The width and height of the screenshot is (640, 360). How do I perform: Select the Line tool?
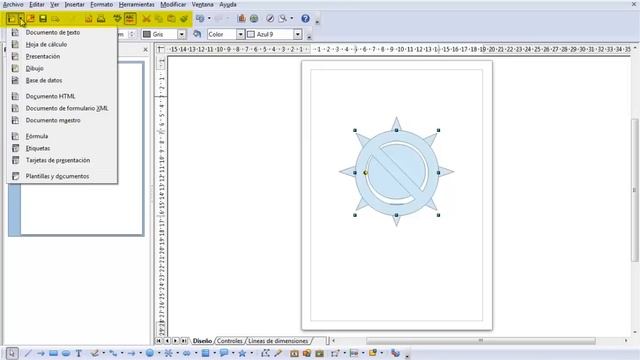[28, 353]
